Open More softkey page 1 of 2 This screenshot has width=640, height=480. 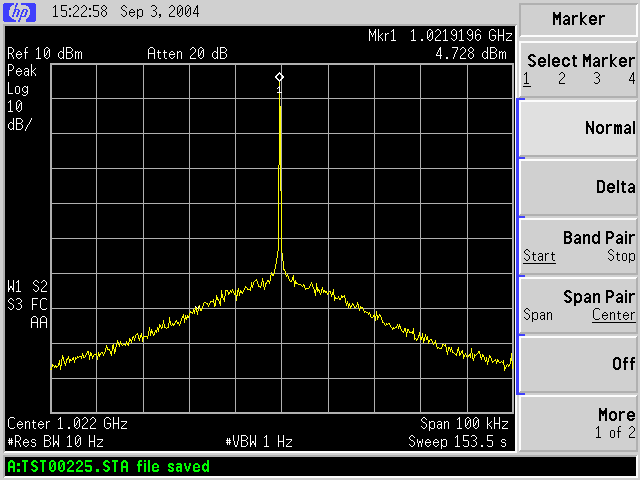point(578,423)
